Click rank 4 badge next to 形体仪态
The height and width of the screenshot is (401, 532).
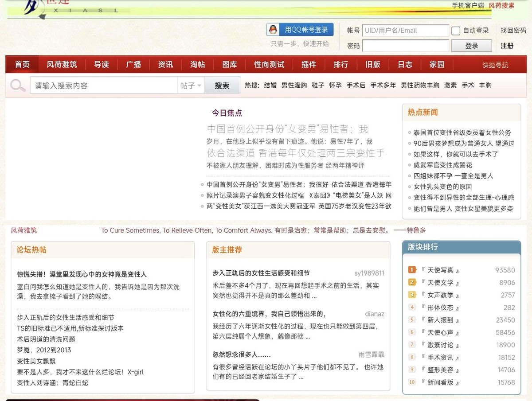pyautogui.click(x=412, y=307)
